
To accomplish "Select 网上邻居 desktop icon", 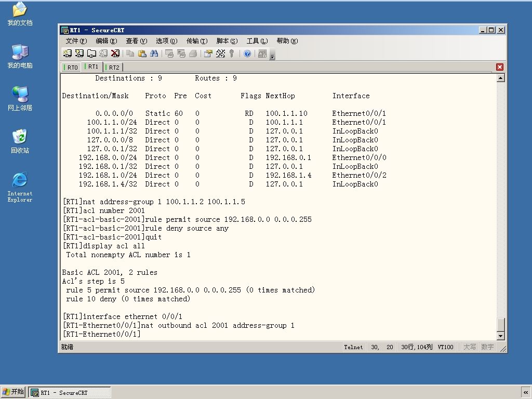I will 20,99.
